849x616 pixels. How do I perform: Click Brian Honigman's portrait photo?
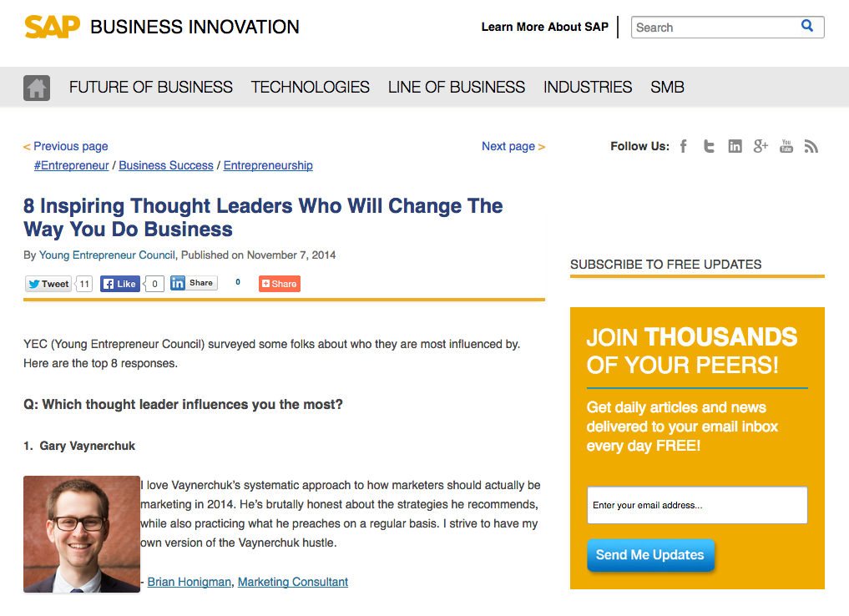pos(82,534)
